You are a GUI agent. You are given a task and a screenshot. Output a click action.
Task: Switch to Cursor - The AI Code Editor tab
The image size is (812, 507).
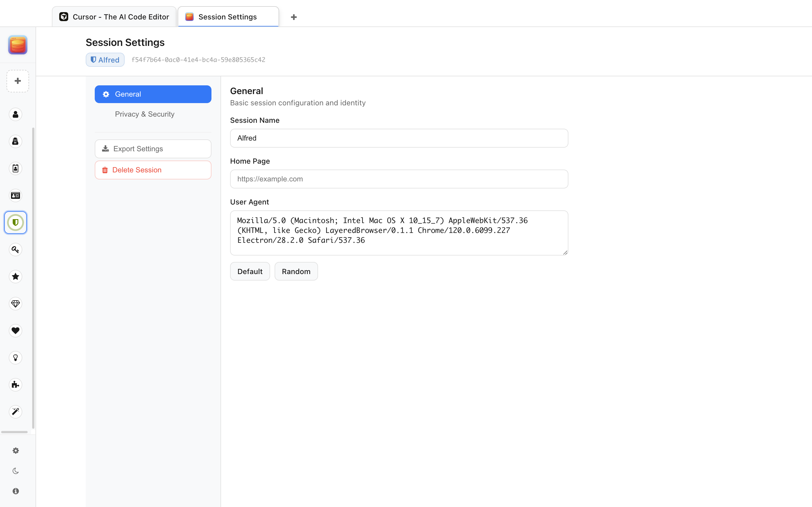coord(114,17)
